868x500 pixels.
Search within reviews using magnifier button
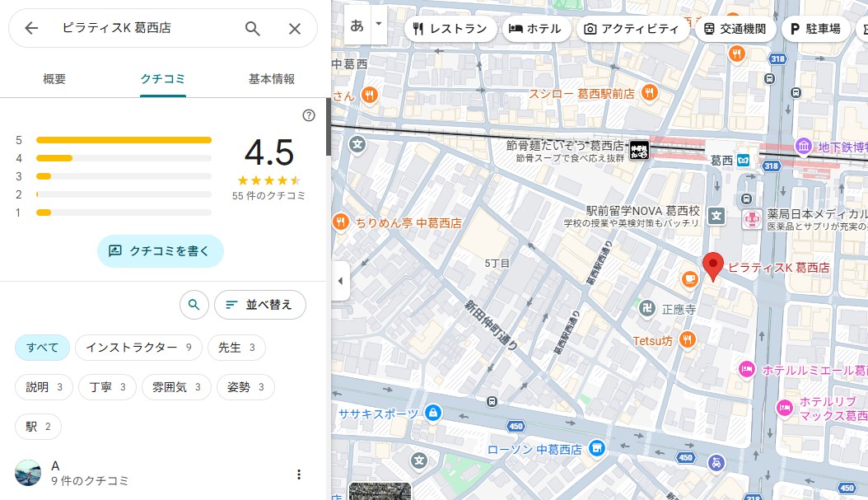click(194, 305)
